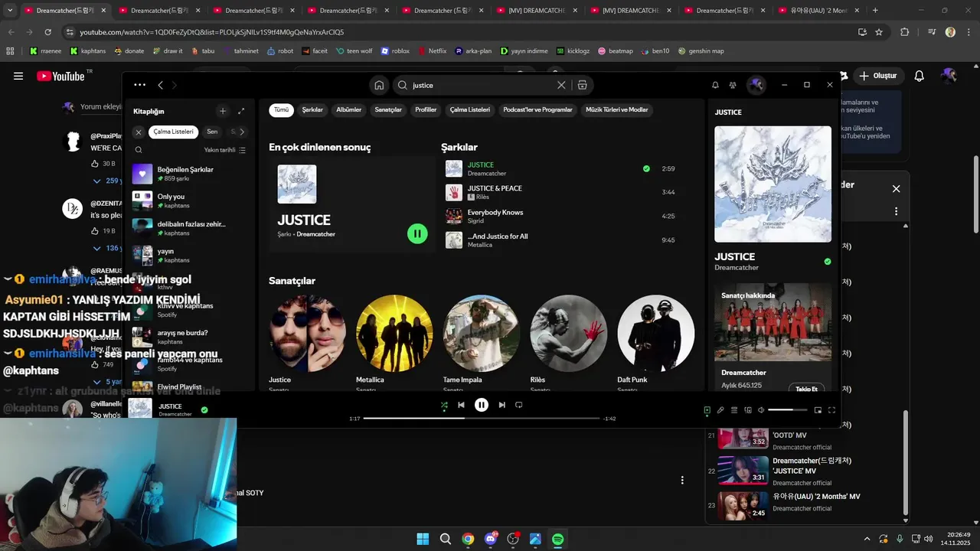Open Spotify from Windows taskbar
The width and height of the screenshot is (980, 551).
[x=558, y=539]
